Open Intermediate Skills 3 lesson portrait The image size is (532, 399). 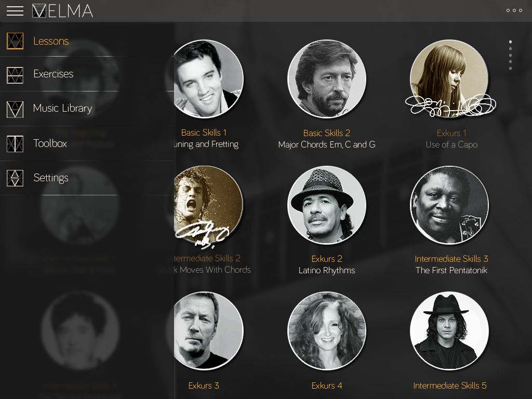449,205
